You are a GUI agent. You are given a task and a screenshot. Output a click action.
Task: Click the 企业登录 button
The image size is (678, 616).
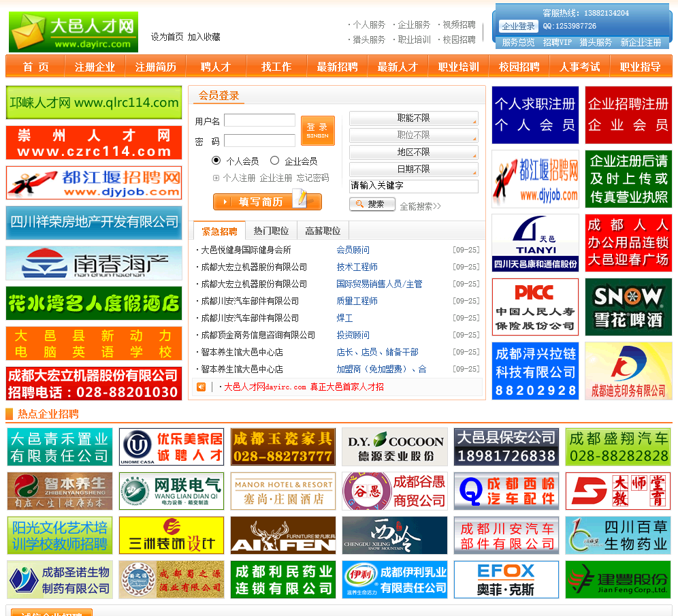519,27
